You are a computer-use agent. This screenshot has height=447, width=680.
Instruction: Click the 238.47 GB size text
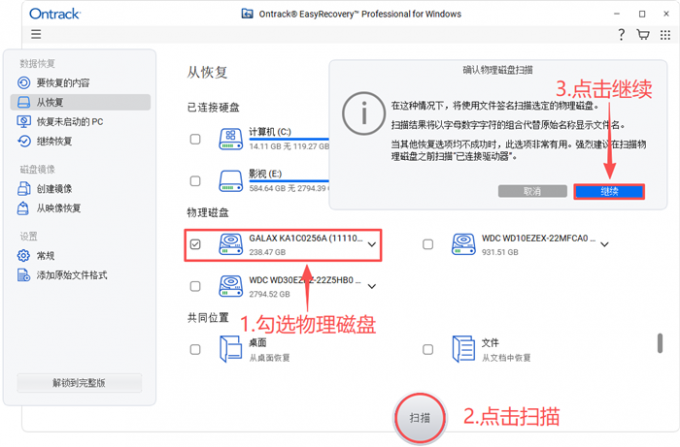[267, 252]
